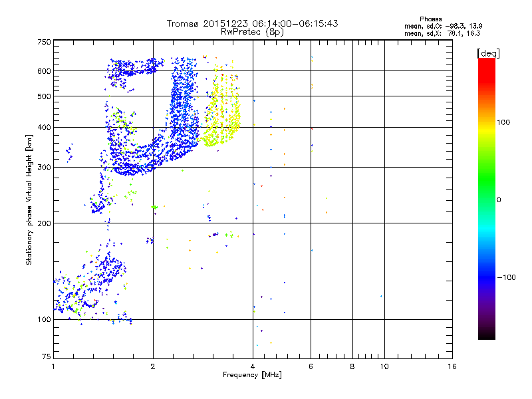
Task: Click the y-axis tick label '750'
Action: pos(44,42)
